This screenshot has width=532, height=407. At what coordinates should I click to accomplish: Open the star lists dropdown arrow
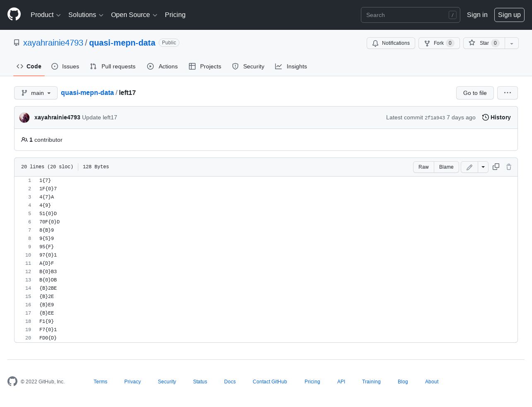click(x=512, y=43)
